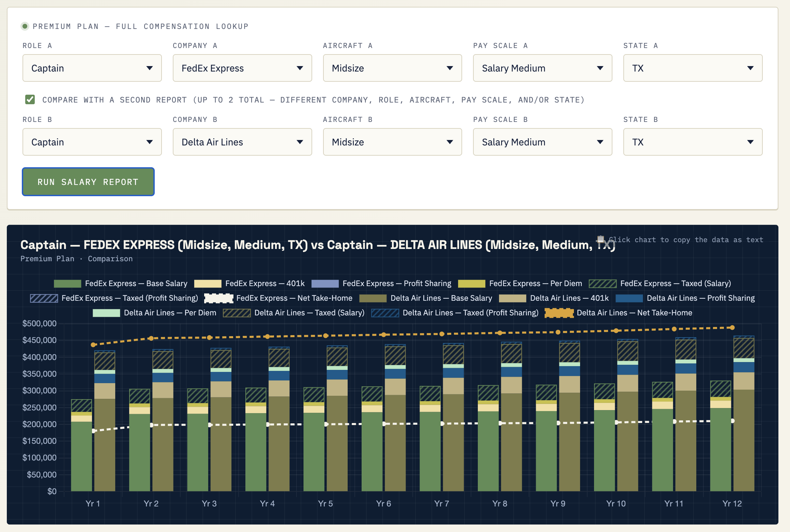Viewport: 790px width, 532px height.
Task: Open the Role B dropdown showing Captain
Action: click(x=92, y=142)
